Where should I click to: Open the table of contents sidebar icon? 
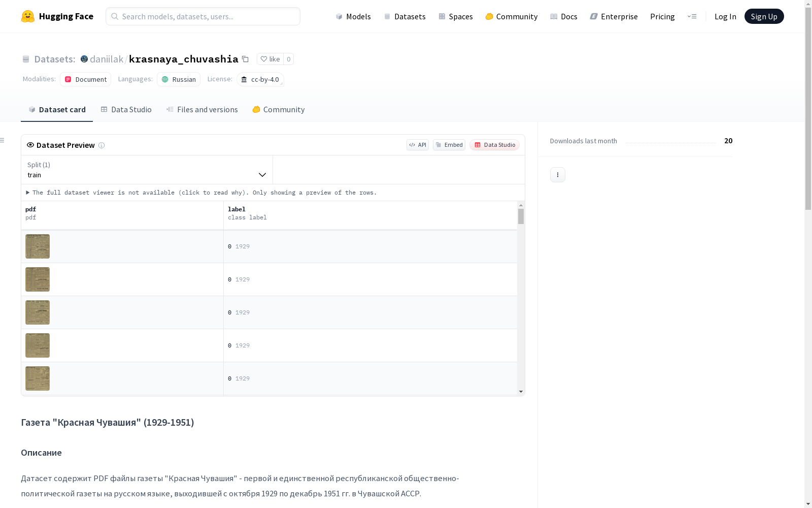point(3,140)
